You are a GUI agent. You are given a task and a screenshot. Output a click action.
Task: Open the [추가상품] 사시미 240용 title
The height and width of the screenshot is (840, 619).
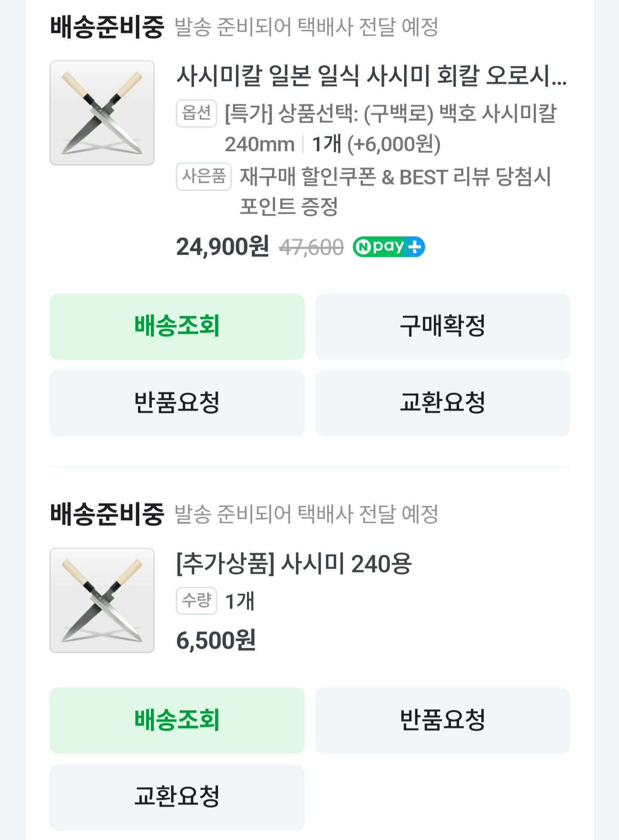click(294, 563)
